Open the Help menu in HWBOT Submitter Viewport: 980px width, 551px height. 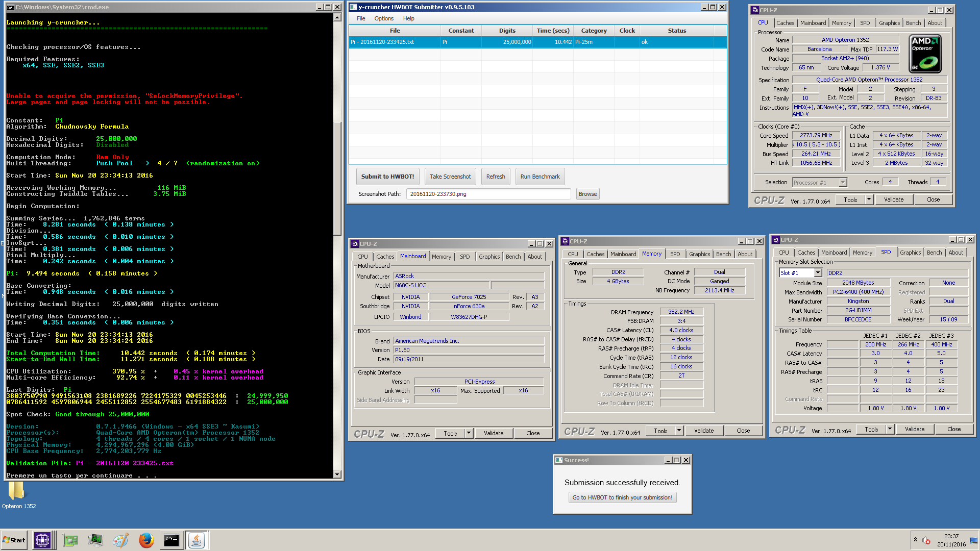(408, 18)
